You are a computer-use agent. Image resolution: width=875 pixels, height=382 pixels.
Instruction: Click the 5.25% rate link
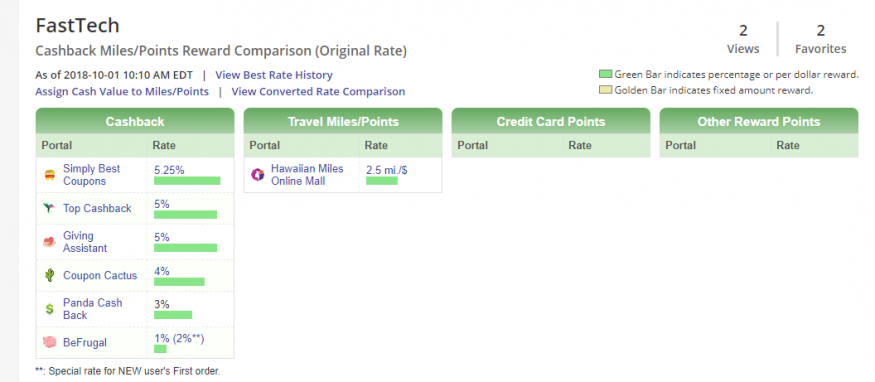tap(169, 171)
